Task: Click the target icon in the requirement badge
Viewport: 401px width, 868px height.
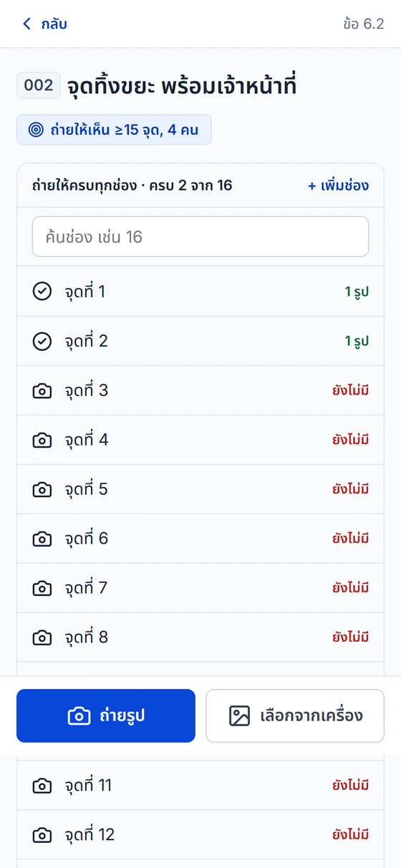Action: [x=36, y=130]
